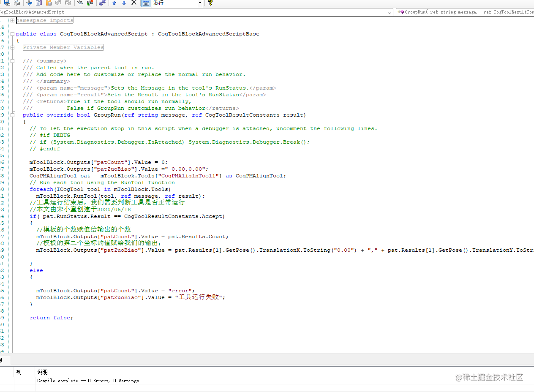Click the 'pat.Results[1].GetPose().TranslationX' line
534x392 pixels.
(x=285, y=250)
